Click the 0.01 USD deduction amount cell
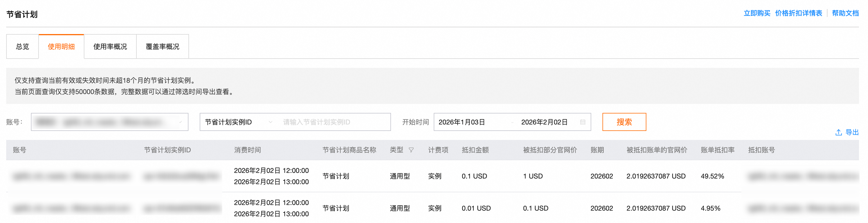868x223 pixels. click(476, 208)
